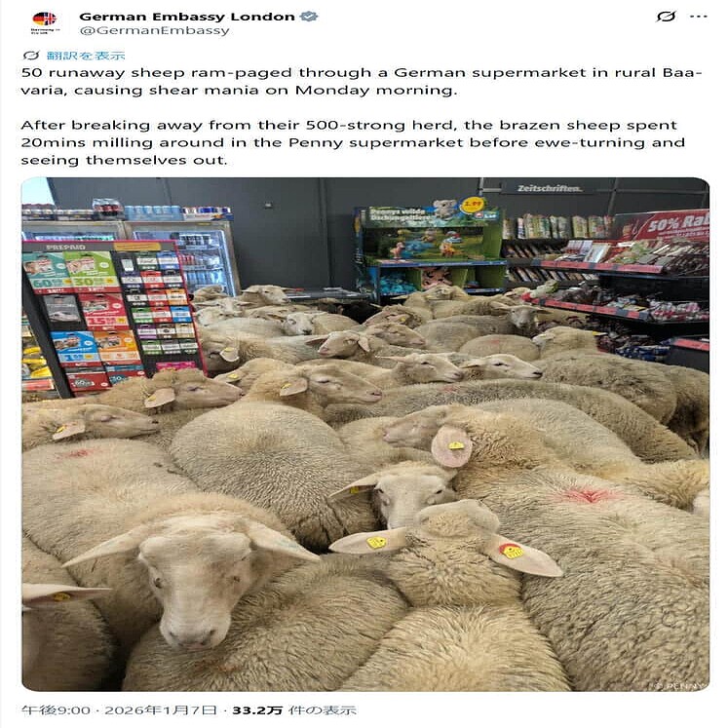This screenshot has height=728, width=728.
Task: Click the paragraph mentioning Penny supermarket
Action: (353, 142)
